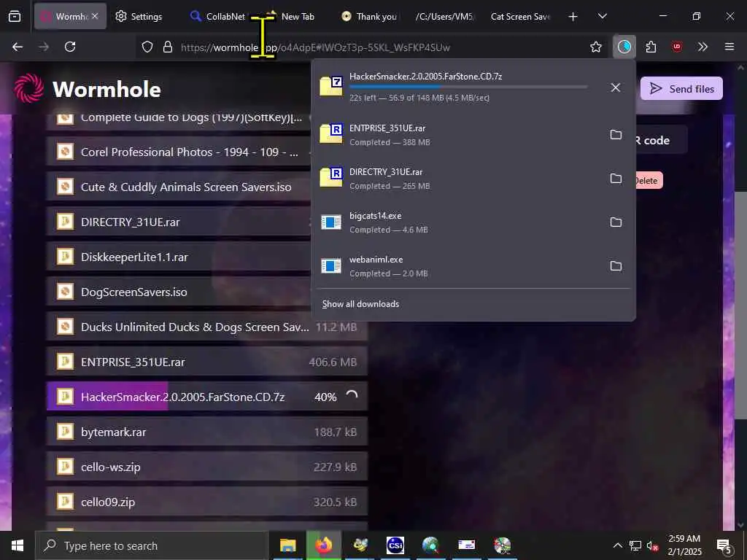
Task: Click the Delete button
Action: pos(649,181)
